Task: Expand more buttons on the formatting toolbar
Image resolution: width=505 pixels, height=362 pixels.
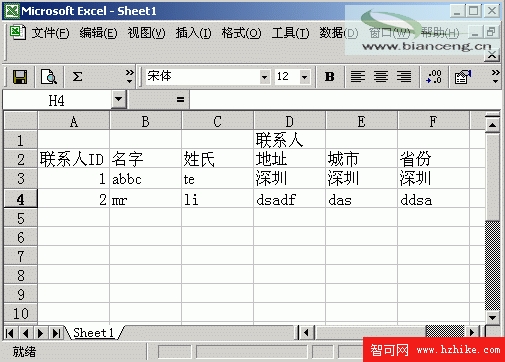Action: pyautogui.click(x=495, y=76)
